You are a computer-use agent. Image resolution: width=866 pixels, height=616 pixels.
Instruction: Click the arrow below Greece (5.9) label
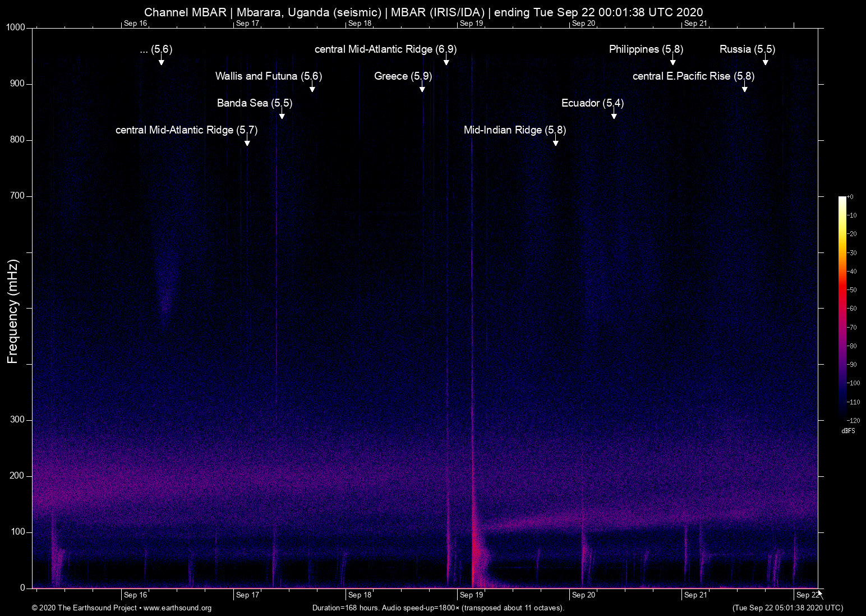pyautogui.click(x=422, y=88)
